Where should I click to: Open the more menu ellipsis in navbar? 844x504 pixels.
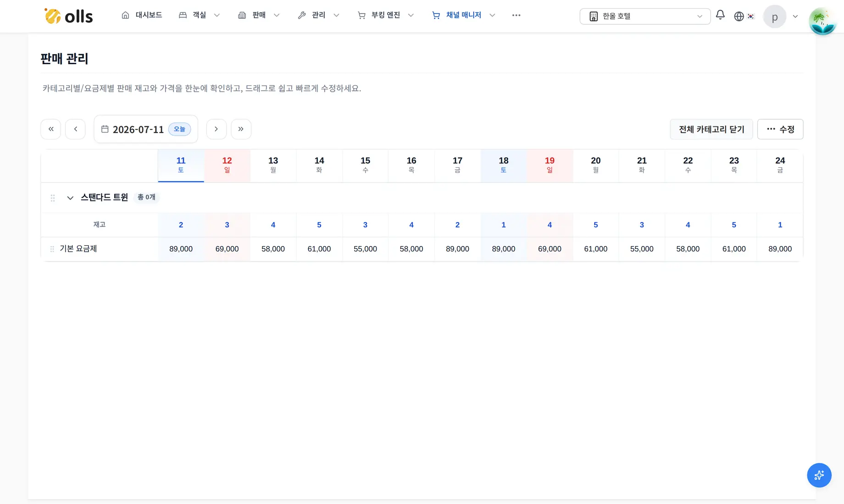coord(516,15)
